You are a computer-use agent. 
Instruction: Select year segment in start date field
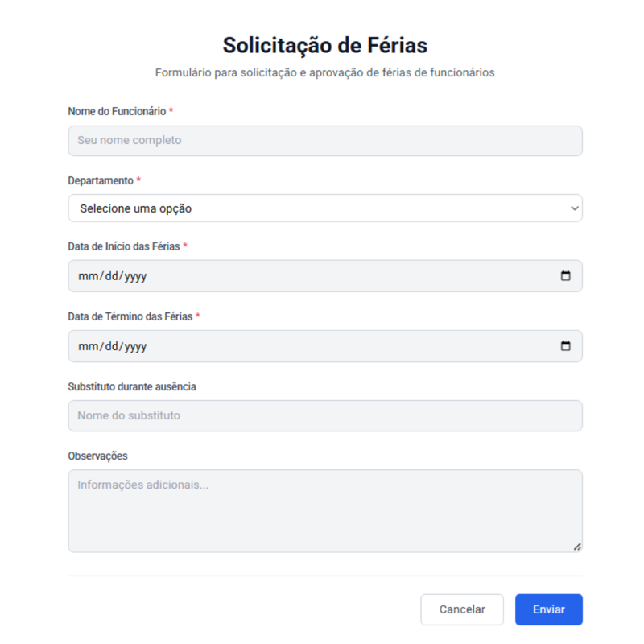[x=135, y=276]
